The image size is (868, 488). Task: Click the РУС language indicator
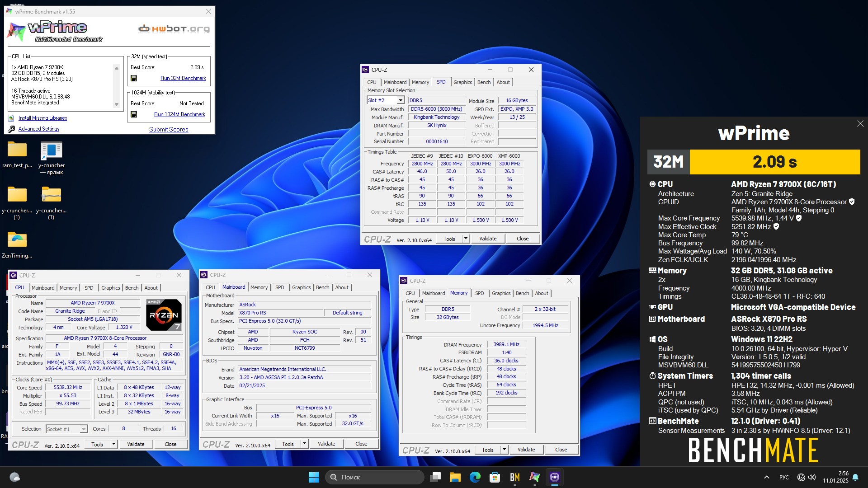[x=784, y=477]
